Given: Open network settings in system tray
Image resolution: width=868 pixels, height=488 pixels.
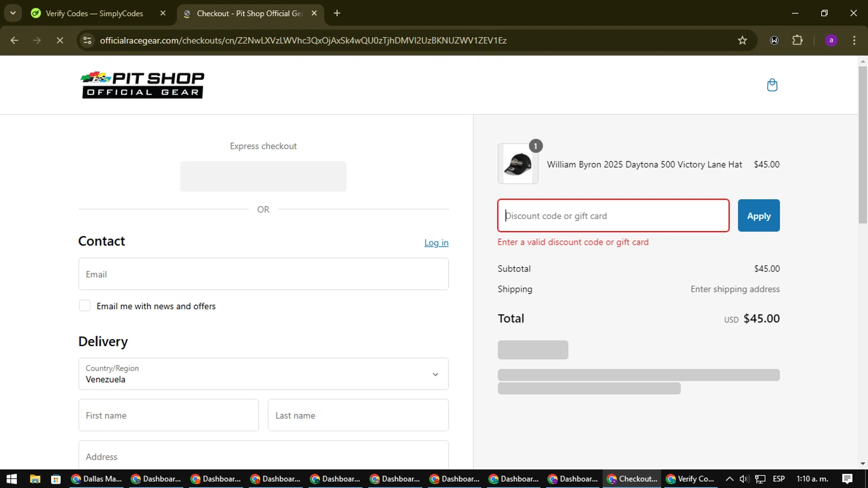Looking at the screenshot, I should [760, 479].
